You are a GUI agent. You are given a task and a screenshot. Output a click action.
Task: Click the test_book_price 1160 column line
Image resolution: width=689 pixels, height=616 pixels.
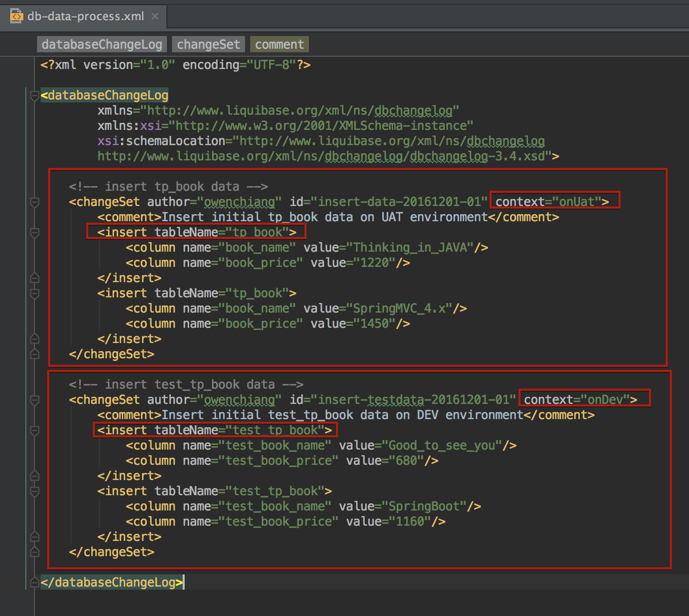(x=286, y=522)
